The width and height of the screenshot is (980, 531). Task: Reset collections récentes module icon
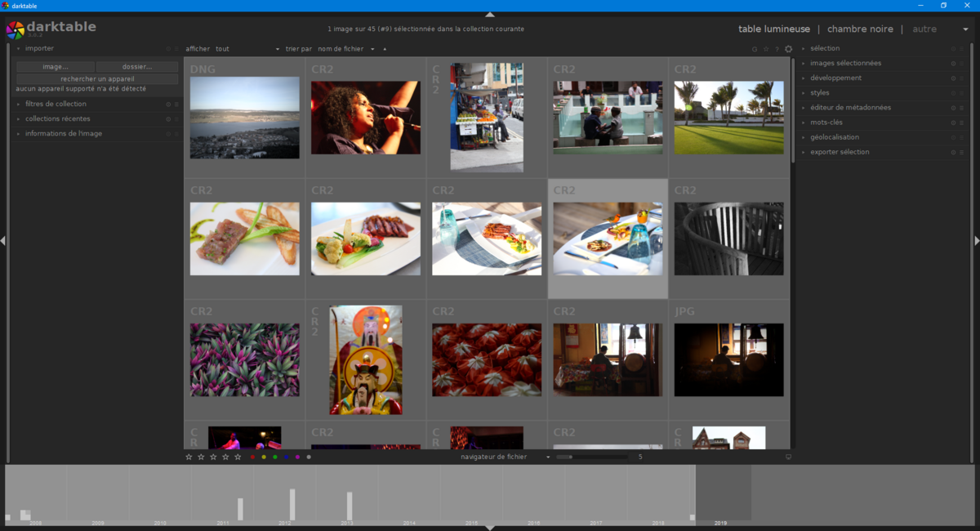pos(168,119)
